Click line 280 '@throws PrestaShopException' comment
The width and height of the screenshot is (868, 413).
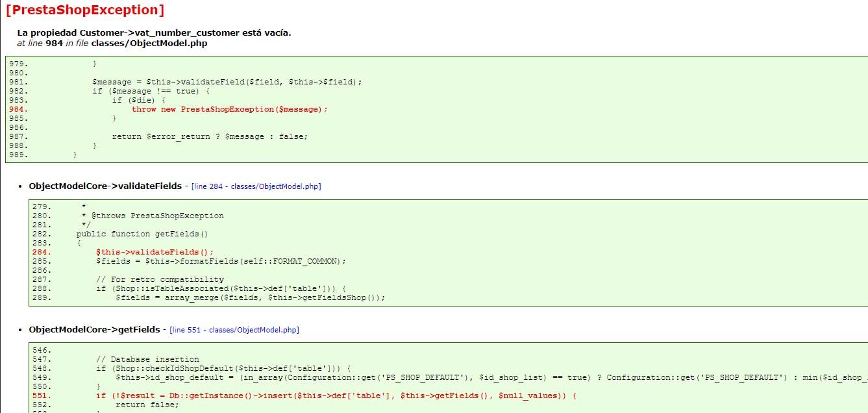153,216
